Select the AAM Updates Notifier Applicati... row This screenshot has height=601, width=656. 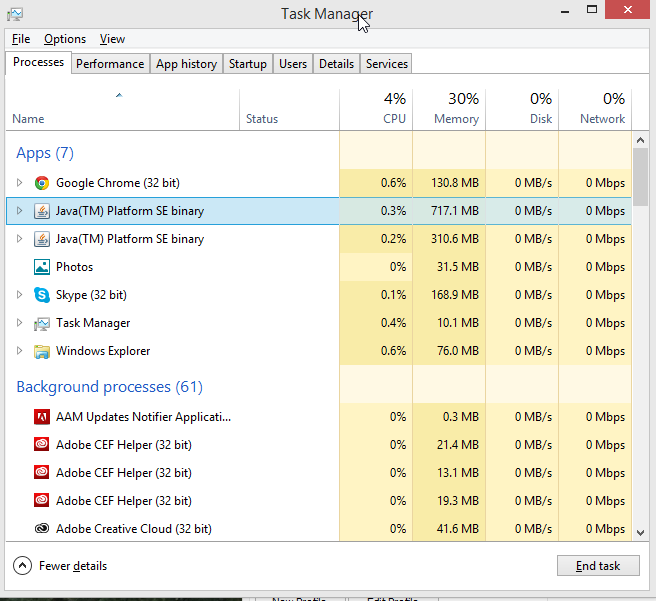pyautogui.click(x=319, y=417)
